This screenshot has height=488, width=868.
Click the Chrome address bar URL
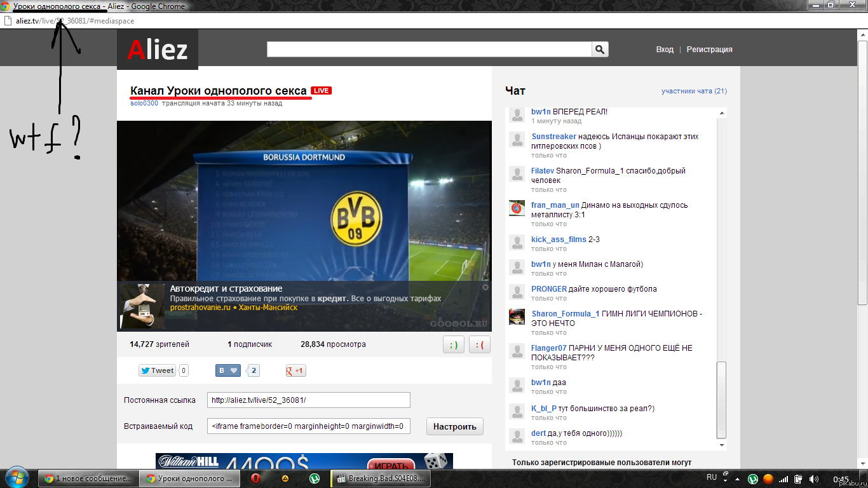[75, 21]
